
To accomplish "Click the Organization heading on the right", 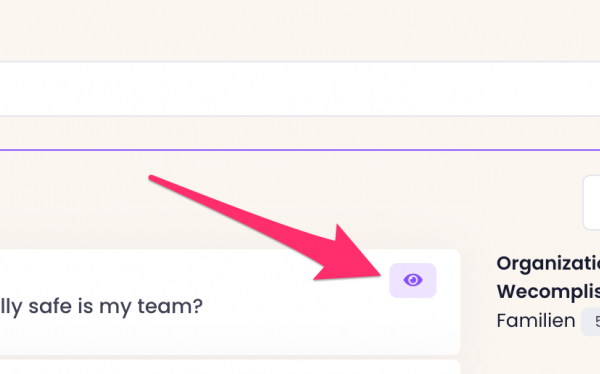I will click(548, 263).
